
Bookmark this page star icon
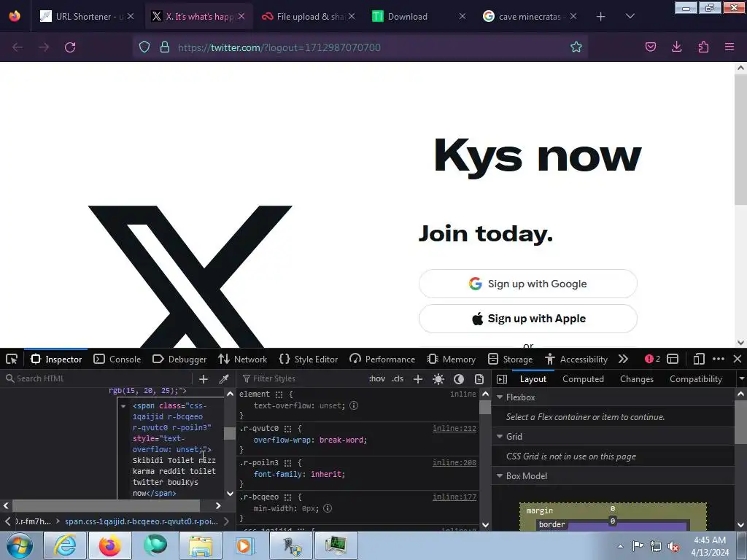point(576,47)
